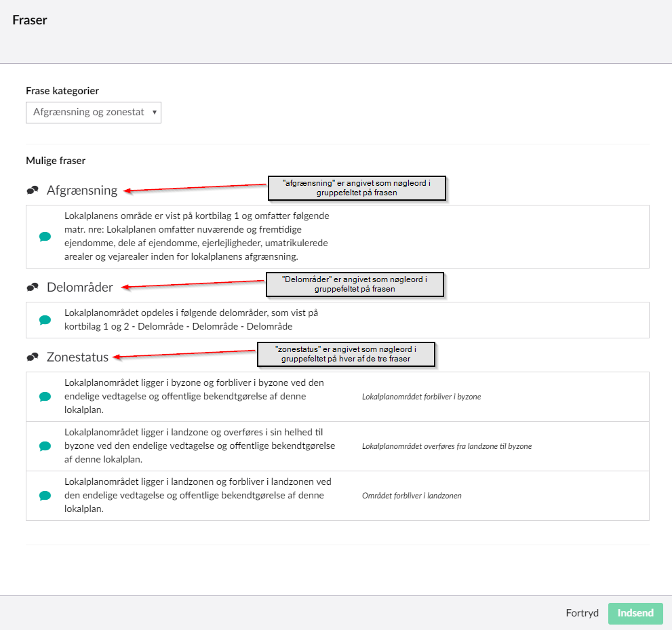Select description 'Lokalplanområdet forbliver i byzone'
The image size is (672, 630).
coord(421,397)
